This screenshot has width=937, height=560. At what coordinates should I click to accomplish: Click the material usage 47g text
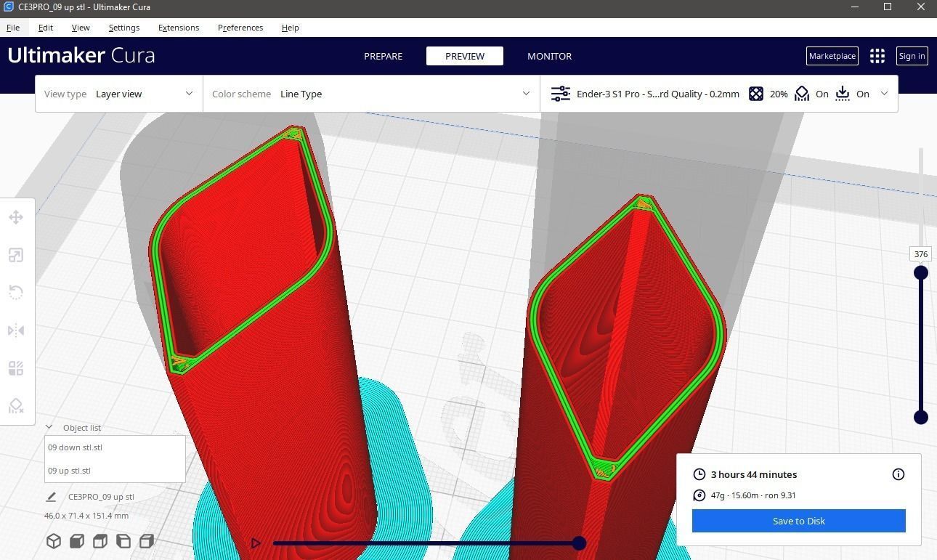tap(753, 495)
